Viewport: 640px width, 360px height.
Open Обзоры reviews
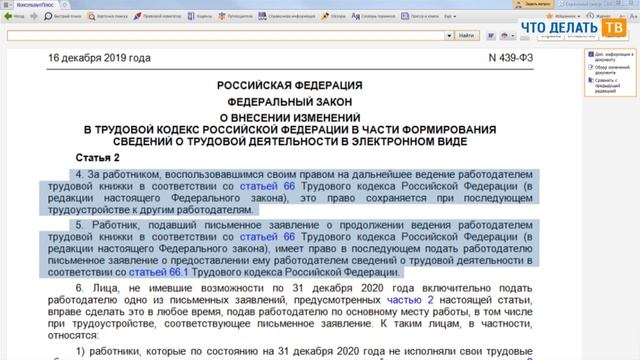coord(333,16)
